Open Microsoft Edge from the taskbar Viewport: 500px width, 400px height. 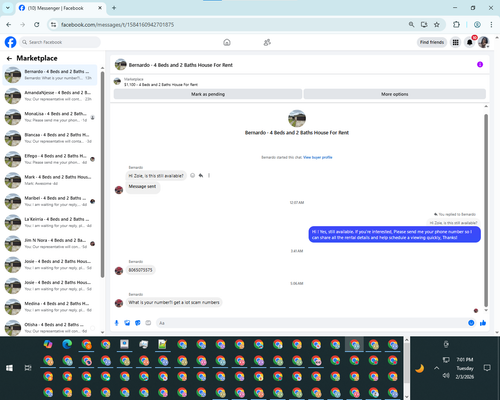click(x=67, y=344)
